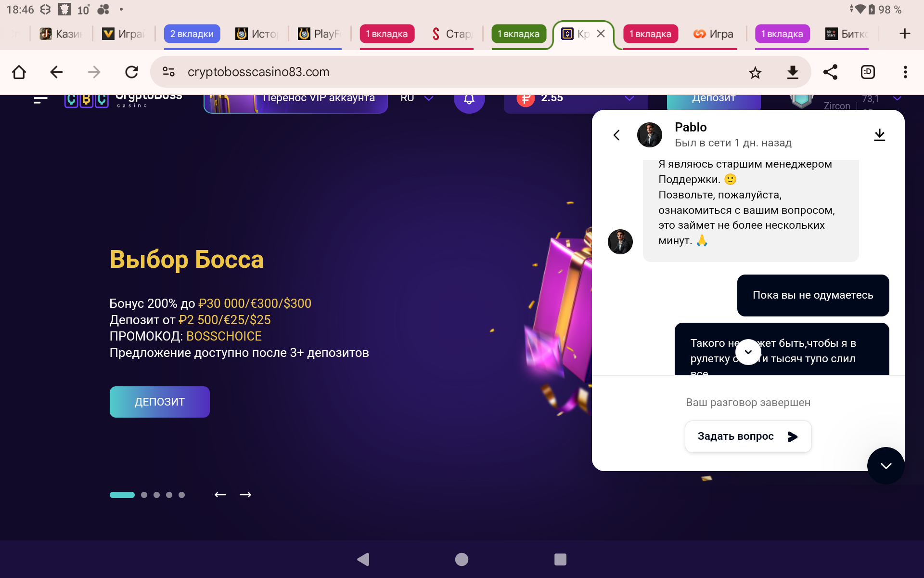
Task: Select the second carousel slide dot
Action: tap(144, 495)
